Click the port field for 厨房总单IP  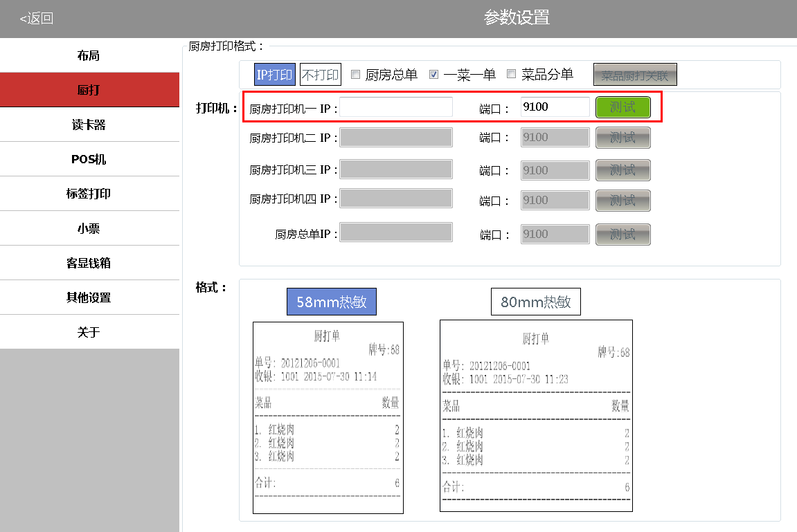point(555,235)
